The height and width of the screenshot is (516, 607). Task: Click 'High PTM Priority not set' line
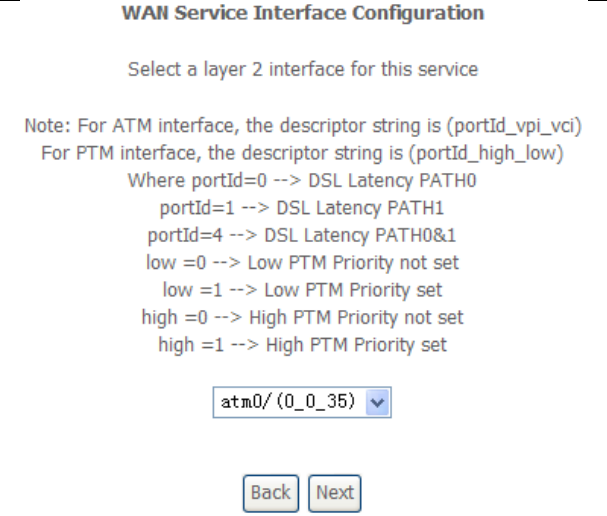click(x=302, y=319)
